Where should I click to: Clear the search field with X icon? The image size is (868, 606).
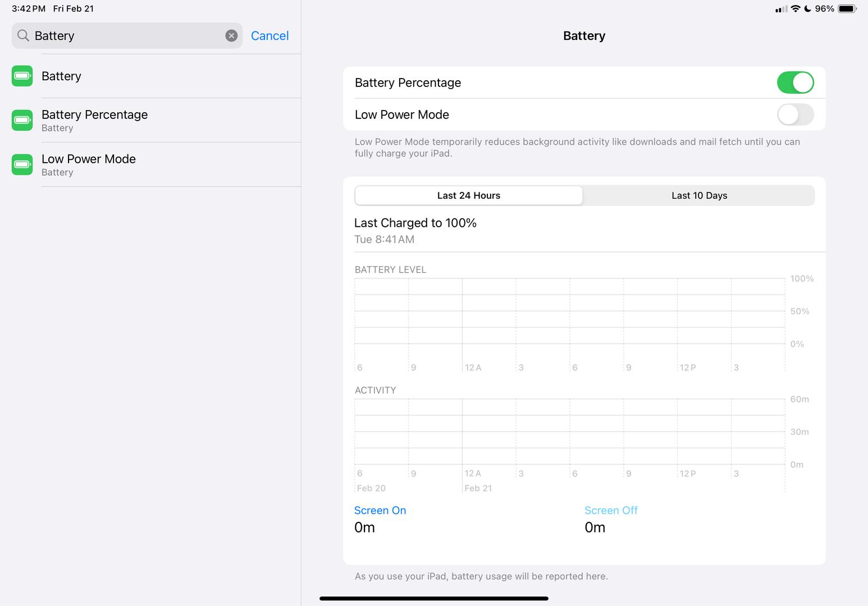[231, 36]
